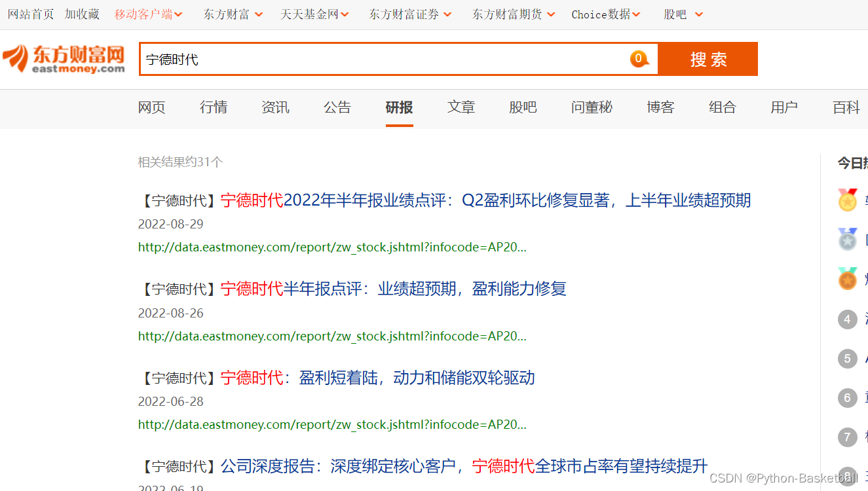The height and width of the screenshot is (491, 868).
Task: Click the silver medal rank icon
Action: pyautogui.click(x=848, y=240)
